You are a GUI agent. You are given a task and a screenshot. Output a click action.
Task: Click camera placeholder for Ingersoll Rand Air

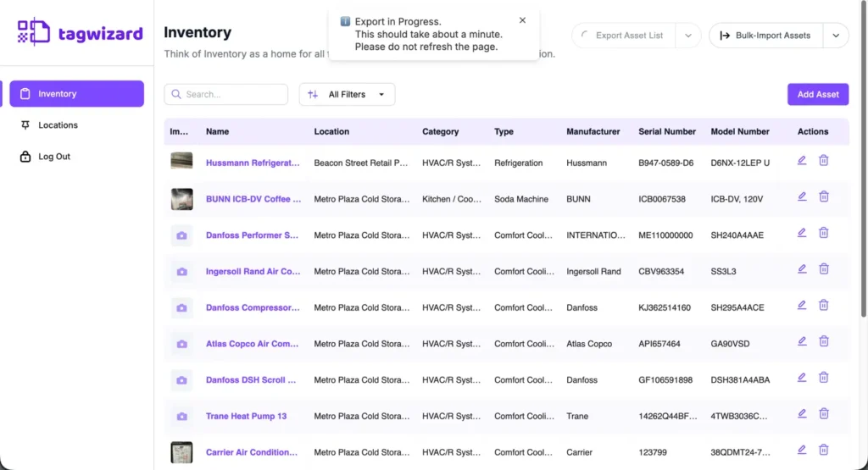pyautogui.click(x=181, y=272)
